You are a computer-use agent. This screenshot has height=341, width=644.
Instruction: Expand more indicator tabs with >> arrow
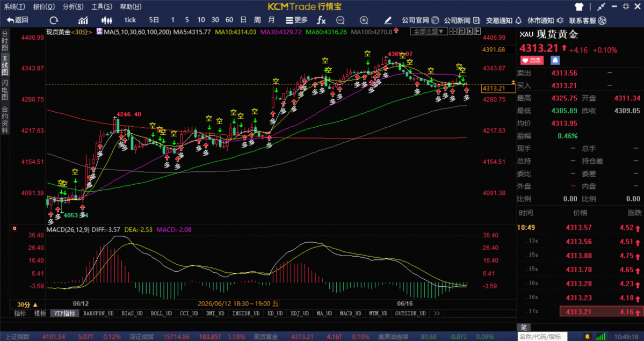(x=436, y=314)
